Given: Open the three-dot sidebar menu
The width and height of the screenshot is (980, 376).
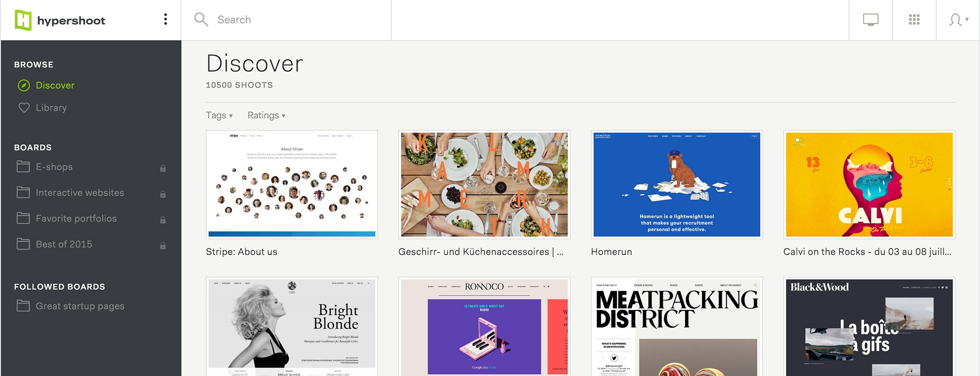Looking at the screenshot, I should pyautogui.click(x=165, y=19).
